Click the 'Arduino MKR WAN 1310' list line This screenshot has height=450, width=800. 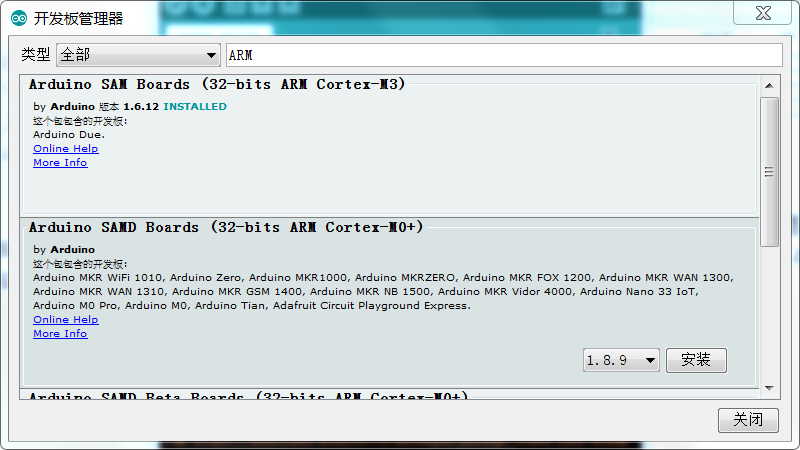point(366,292)
